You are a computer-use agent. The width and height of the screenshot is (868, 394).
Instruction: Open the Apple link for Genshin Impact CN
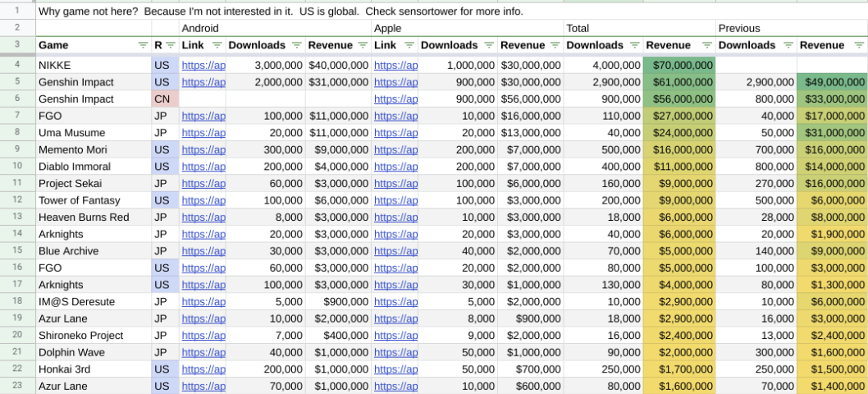tap(395, 98)
